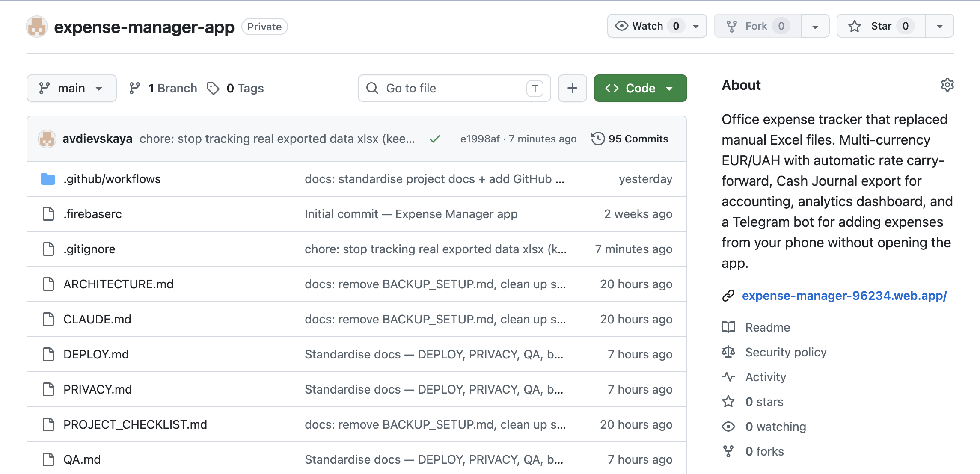980x474 pixels.
Task: Open the green Code dropdown
Action: pos(640,88)
